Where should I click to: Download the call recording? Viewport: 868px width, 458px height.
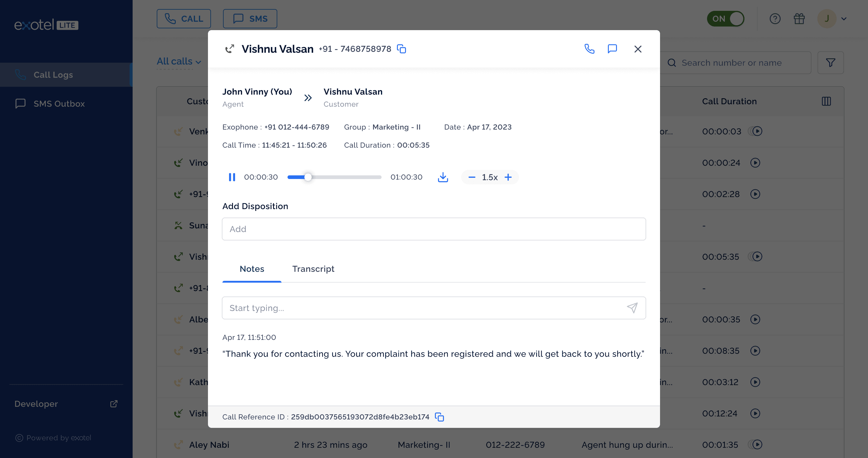[443, 177]
